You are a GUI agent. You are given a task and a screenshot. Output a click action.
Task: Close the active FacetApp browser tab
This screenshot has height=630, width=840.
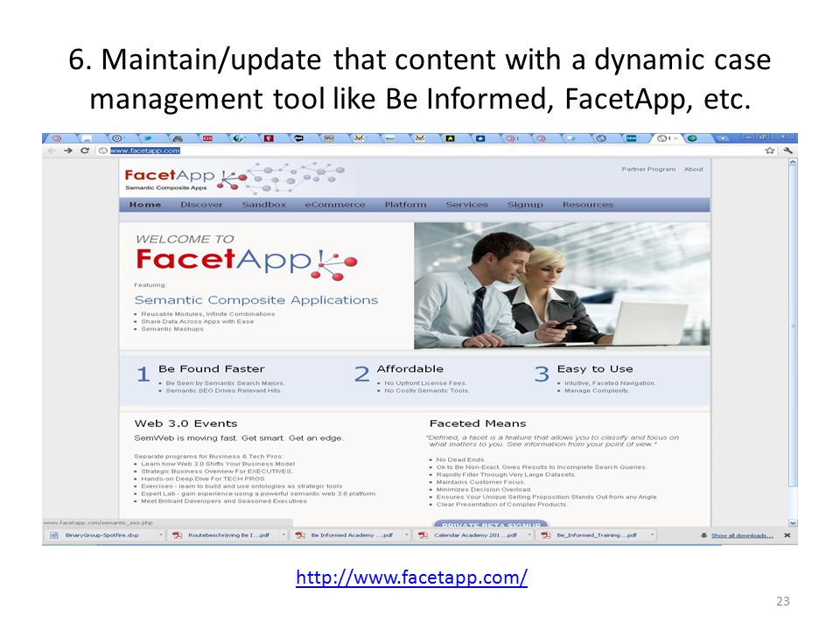[x=675, y=138]
